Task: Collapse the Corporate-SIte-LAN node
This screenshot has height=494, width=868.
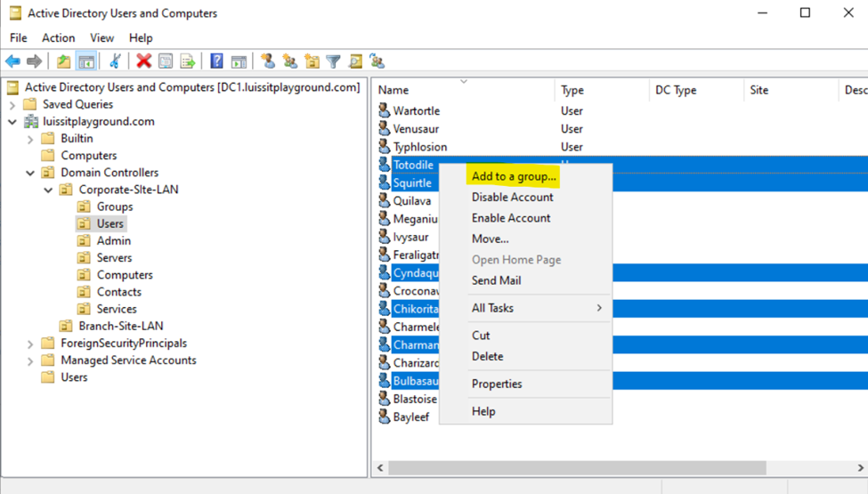Action: click(48, 190)
